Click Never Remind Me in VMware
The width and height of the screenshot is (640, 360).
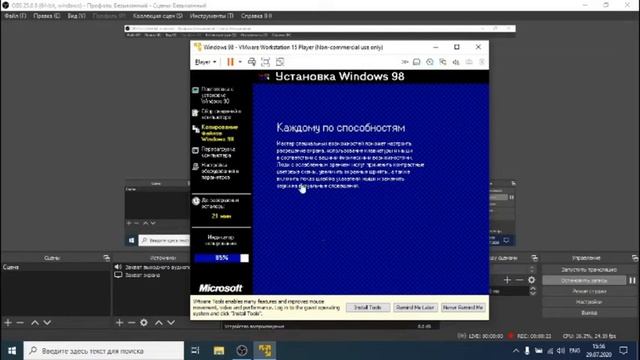[x=463, y=307]
